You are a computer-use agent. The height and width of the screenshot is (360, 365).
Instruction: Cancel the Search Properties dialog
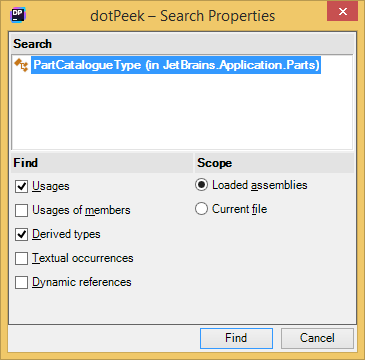[x=317, y=338]
